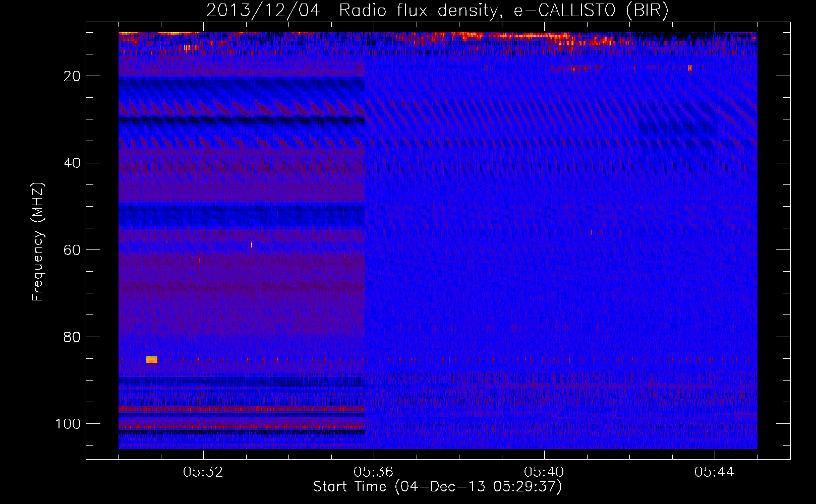Click the 'Frequency (MHZ)' axis label
This screenshot has width=816, height=504.
click(x=38, y=241)
